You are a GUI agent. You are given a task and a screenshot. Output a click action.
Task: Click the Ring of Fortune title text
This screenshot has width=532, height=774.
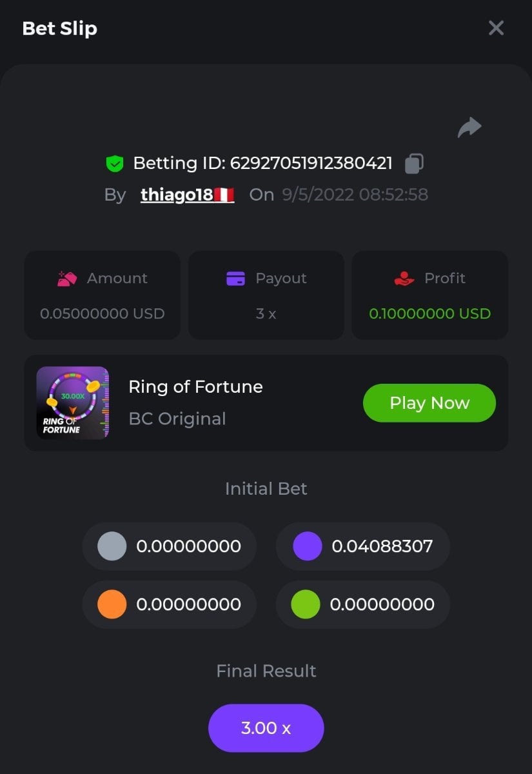point(195,387)
